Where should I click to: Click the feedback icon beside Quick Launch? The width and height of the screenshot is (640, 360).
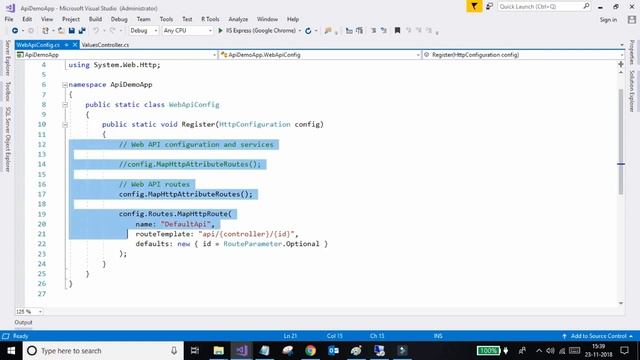click(x=489, y=7)
